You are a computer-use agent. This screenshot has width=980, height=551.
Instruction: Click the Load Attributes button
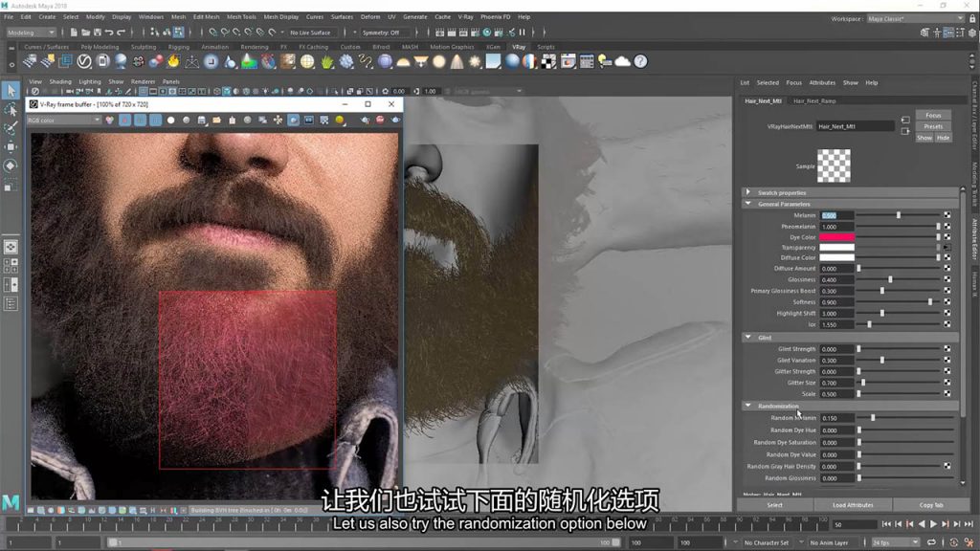pyautogui.click(x=853, y=505)
